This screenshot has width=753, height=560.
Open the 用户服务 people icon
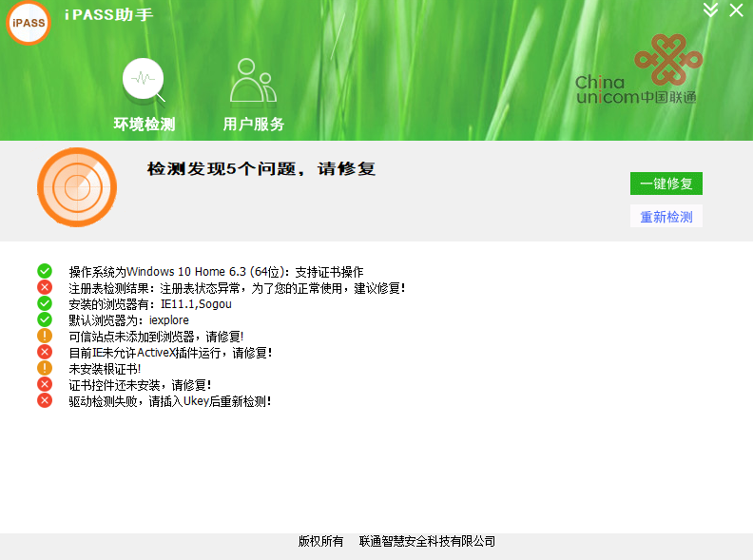click(253, 81)
